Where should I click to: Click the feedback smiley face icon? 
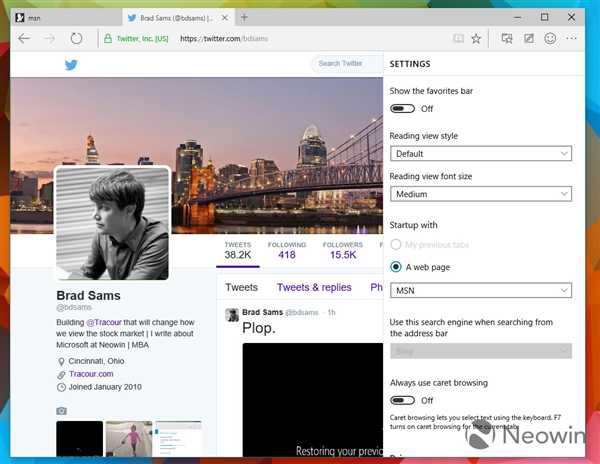pos(550,39)
